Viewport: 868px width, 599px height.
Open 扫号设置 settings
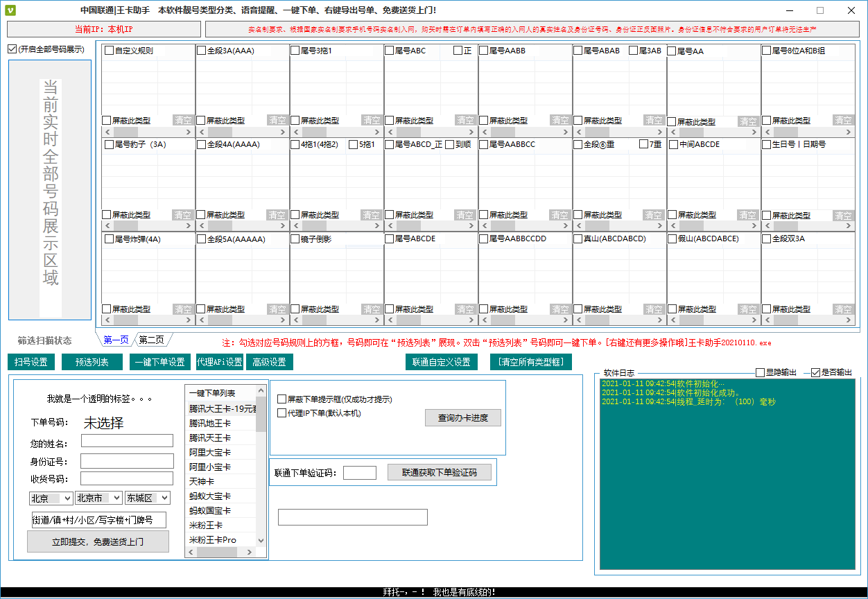click(x=31, y=362)
